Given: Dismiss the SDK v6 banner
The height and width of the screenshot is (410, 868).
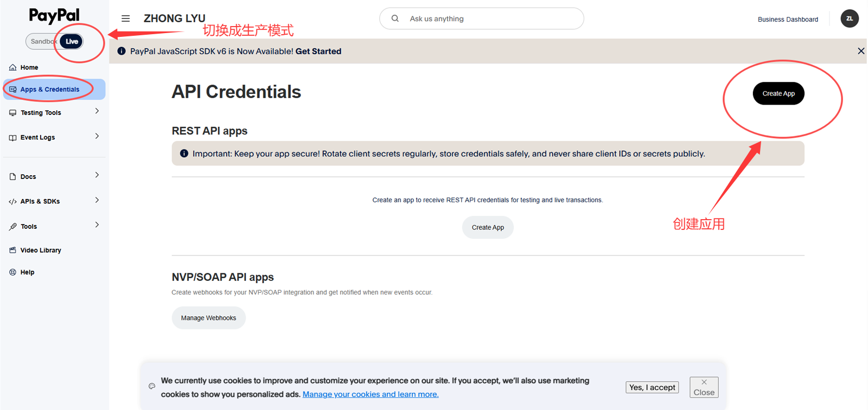Looking at the screenshot, I should point(861,51).
